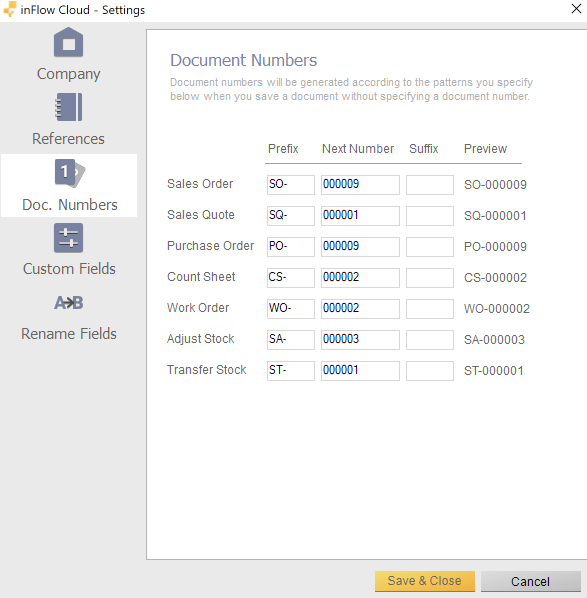
Task: Click the Work Order row label
Action: [x=198, y=308]
